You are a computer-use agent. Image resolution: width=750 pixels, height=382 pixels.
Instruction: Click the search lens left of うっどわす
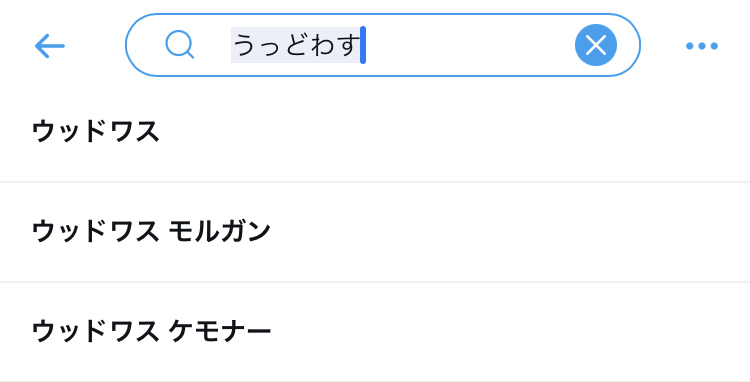pos(180,45)
